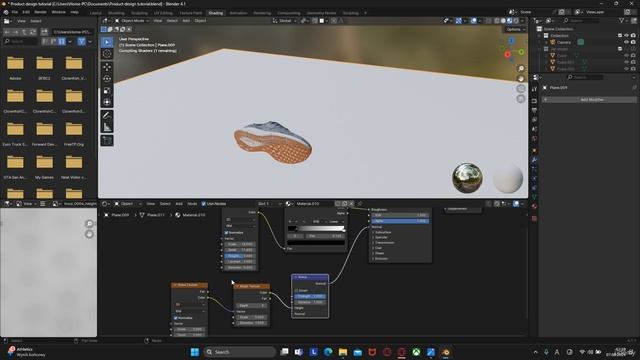Image resolution: width=640 pixels, height=360 pixels.
Task: Click the blue Z axis on navigation gizmo
Action: click(x=511, y=41)
